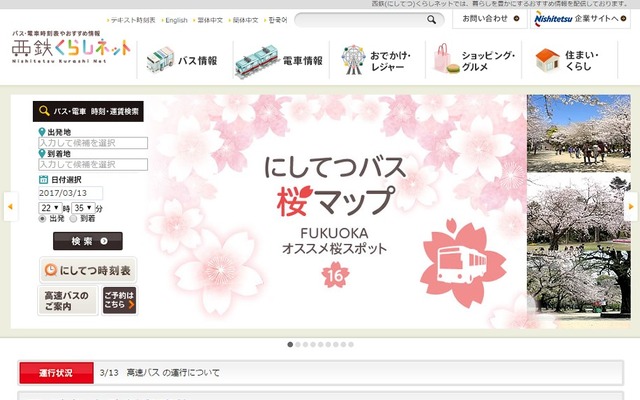The width and height of the screenshot is (640, 400).
Task: Click the clock icon on にしてつ時刻表
Action: click(51, 270)
